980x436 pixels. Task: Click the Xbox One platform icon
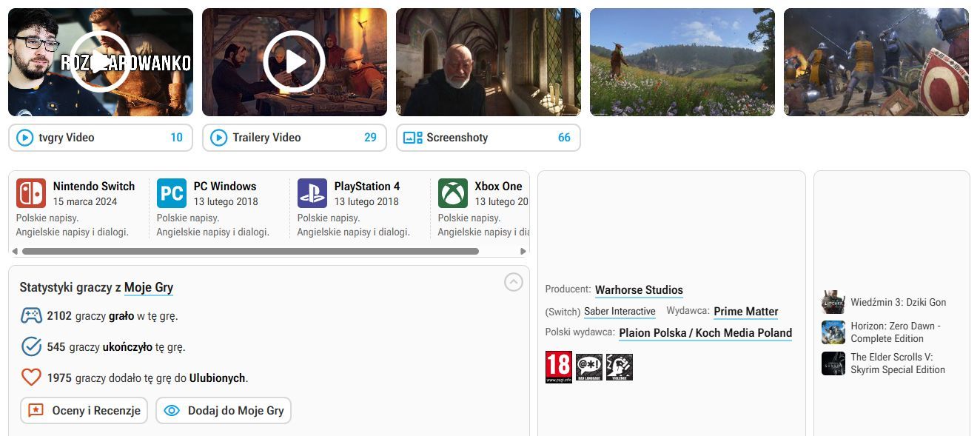[453, 193]
